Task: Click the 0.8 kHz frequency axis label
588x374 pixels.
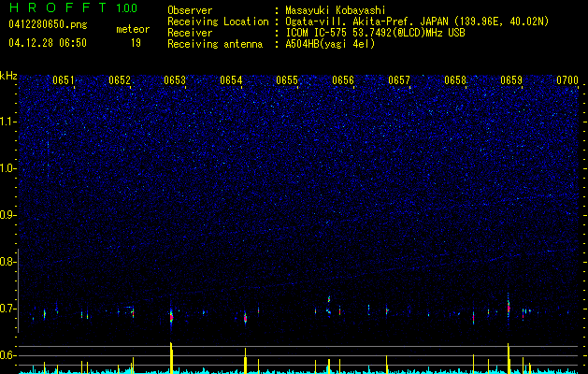Action: (8, 262)
